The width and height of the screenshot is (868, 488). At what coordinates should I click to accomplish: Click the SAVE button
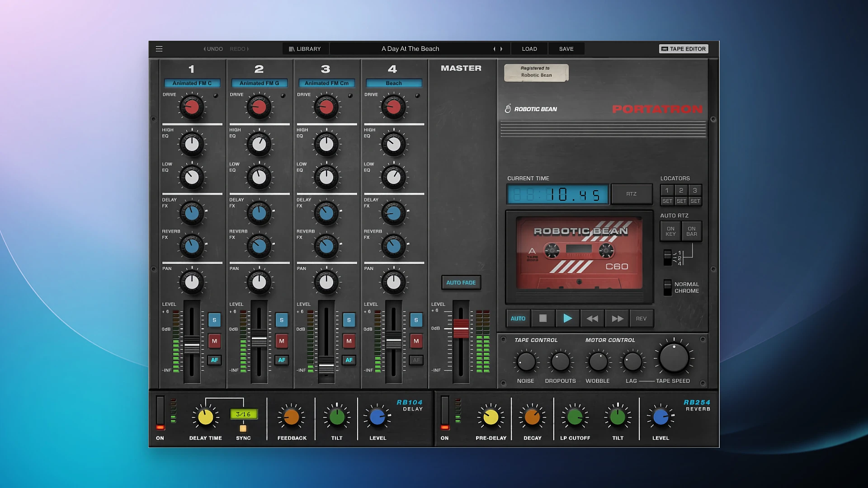pyautogui.click(x=566, y=49)
